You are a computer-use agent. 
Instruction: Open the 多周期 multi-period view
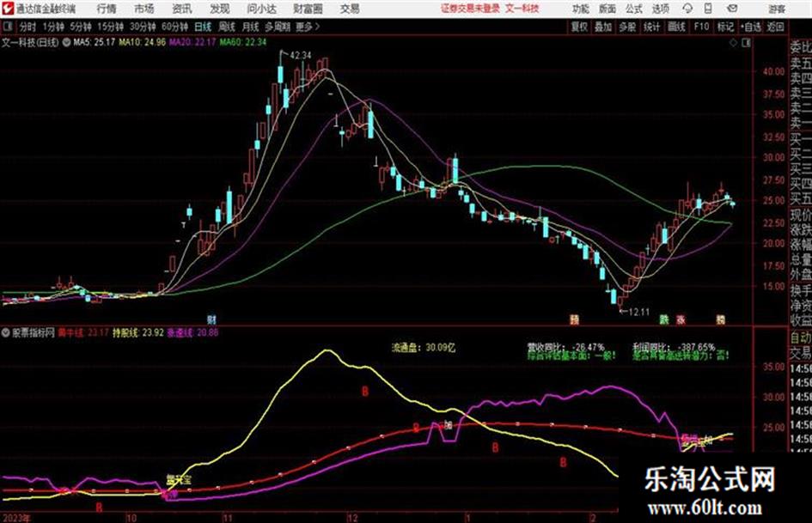[278, 27]
